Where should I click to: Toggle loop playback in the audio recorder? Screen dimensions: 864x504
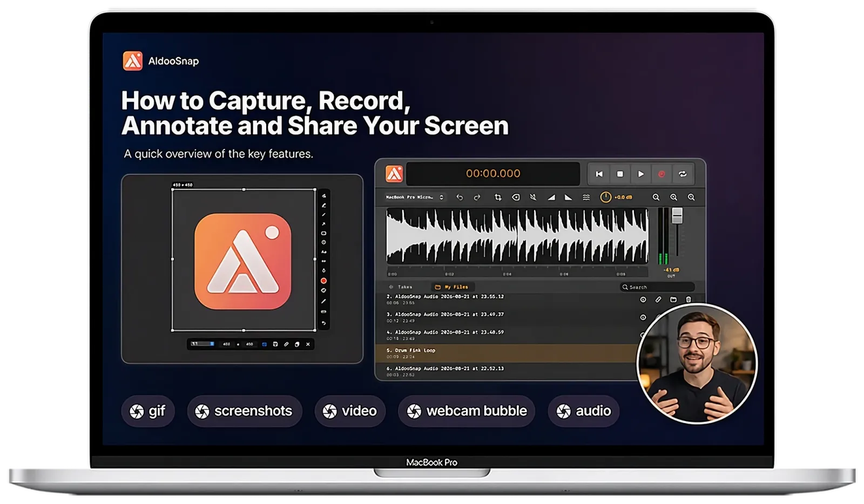pos(683,174)
